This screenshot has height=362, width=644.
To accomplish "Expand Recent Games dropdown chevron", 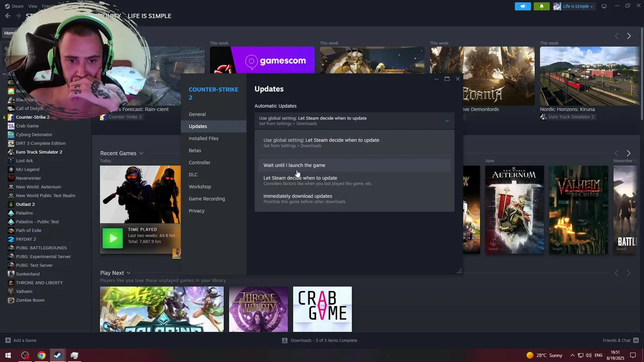I will tap(141, 153).
